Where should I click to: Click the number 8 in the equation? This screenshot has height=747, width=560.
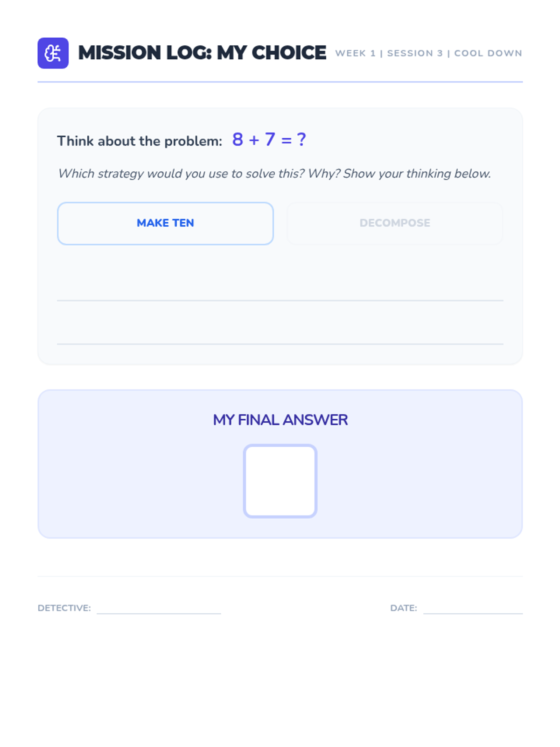point(238,140)
